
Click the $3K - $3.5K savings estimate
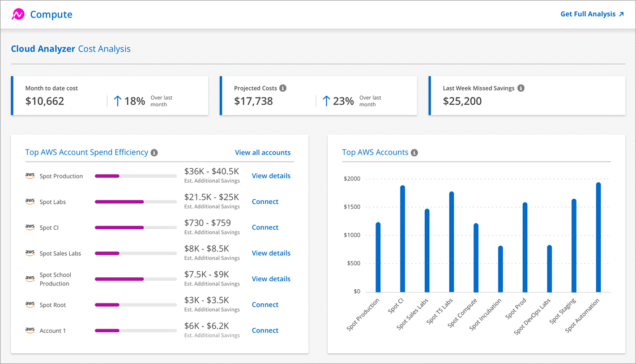coord(207,300)
